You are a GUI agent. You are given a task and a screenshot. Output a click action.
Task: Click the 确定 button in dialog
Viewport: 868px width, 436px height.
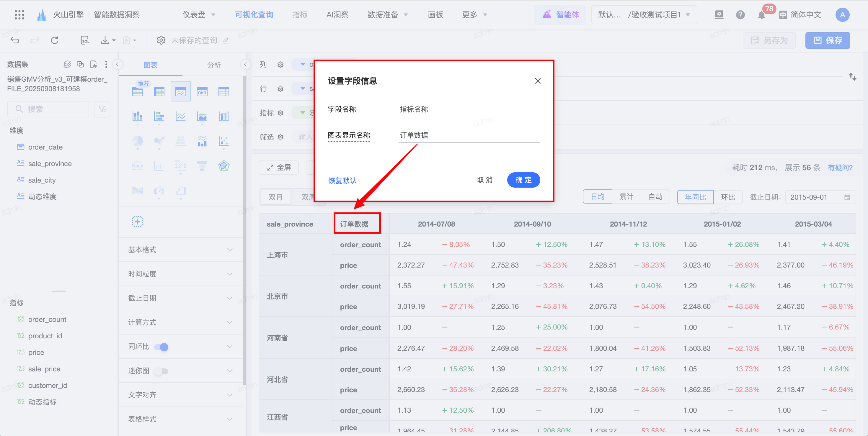pos(523,180)
